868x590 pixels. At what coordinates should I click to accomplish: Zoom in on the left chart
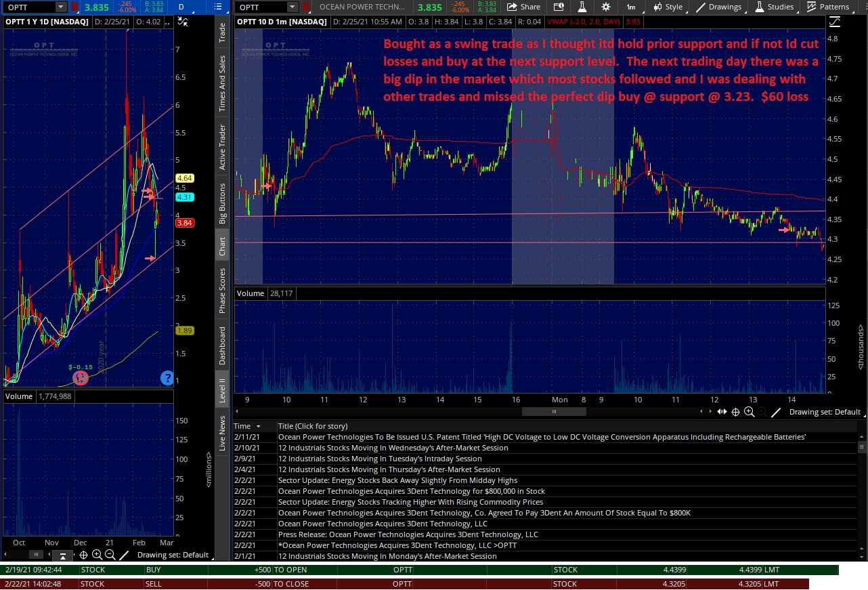pyautogui.click(x=97, y=555)
